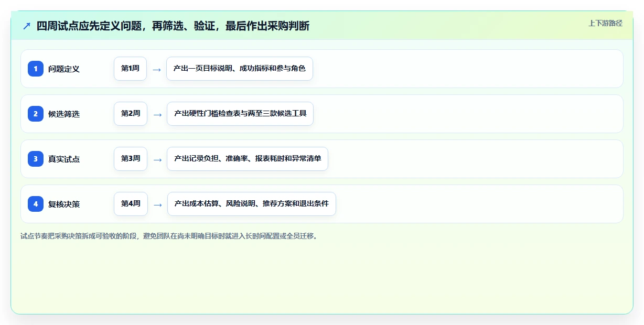Click the 复核决策 step label
644x325 pixels.
64,204
